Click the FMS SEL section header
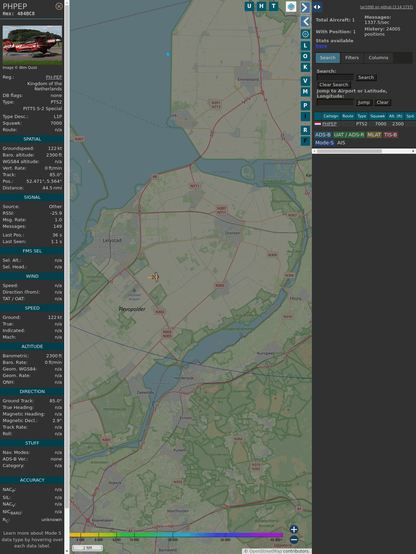The width and height of the screenshot is (416, 554). [x=32, y=251]
